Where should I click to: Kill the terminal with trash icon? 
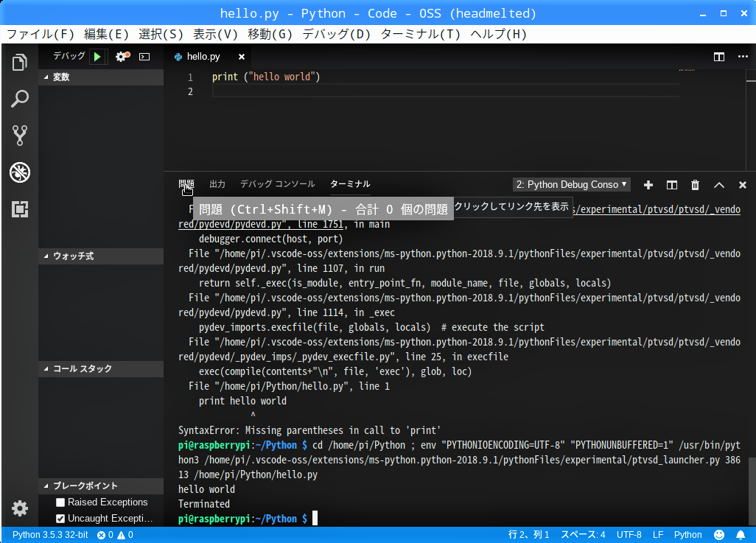pyautogui.click(x=695, y=185)
